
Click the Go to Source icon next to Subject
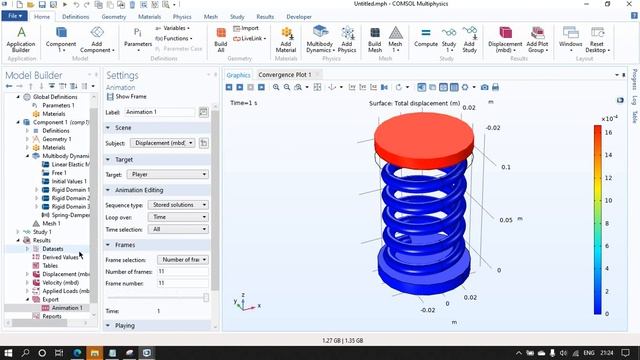(x=204, y=143)
